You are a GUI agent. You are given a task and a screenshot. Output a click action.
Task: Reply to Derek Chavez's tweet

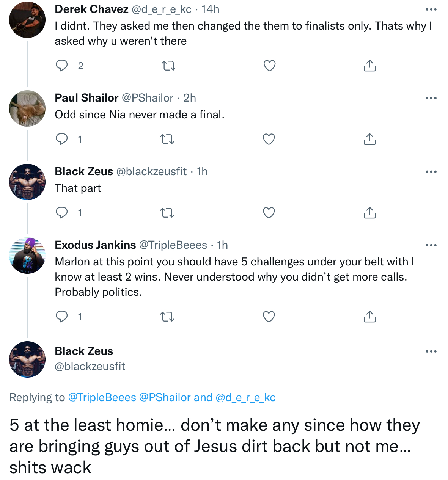pos(61,66)
